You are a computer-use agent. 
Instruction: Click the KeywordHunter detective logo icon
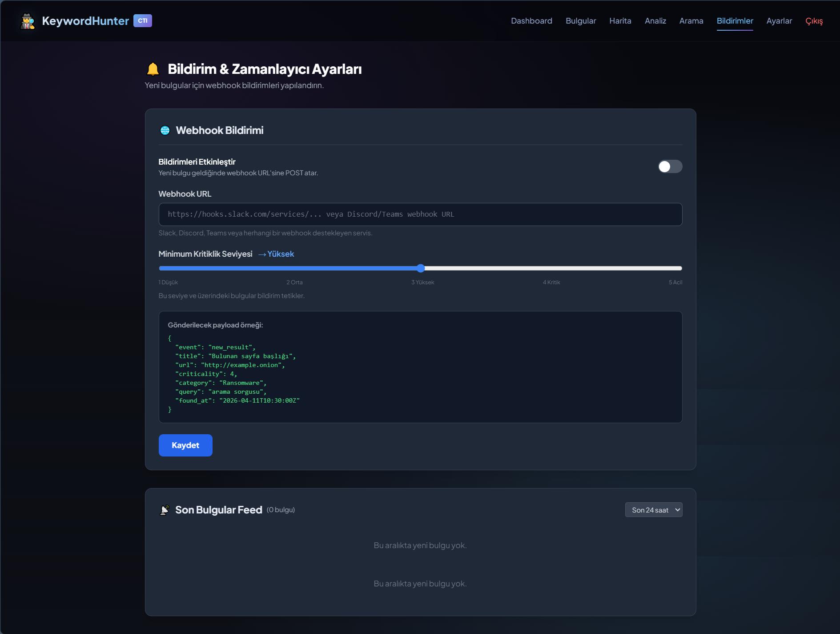pos(28,21)
